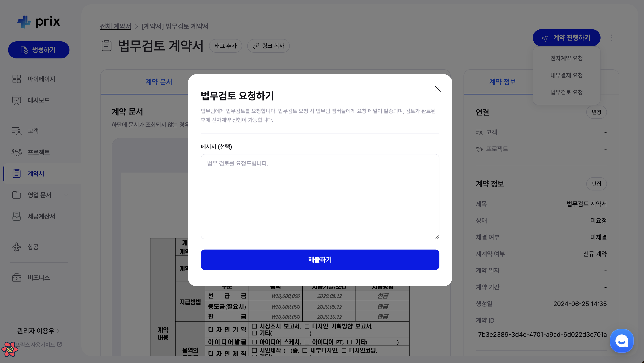644x363 pixels.
Task: Open the 프릭스 사용가이드 link
Action: coord(38,344)
